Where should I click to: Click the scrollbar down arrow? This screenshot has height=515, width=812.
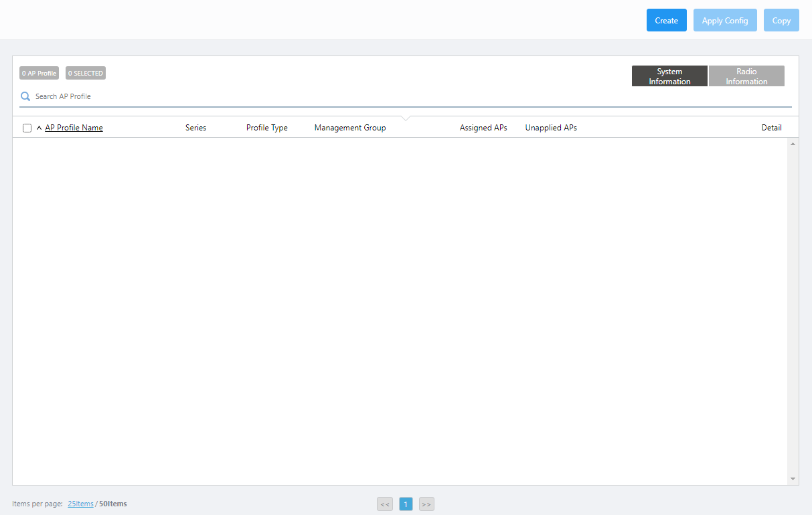click(793, 479)
